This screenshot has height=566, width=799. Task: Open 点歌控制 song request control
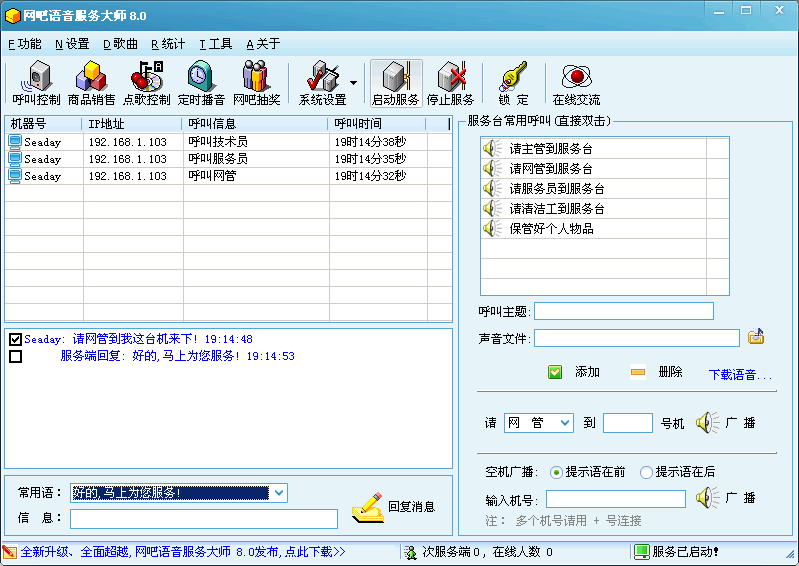click(x=146, y=84)
